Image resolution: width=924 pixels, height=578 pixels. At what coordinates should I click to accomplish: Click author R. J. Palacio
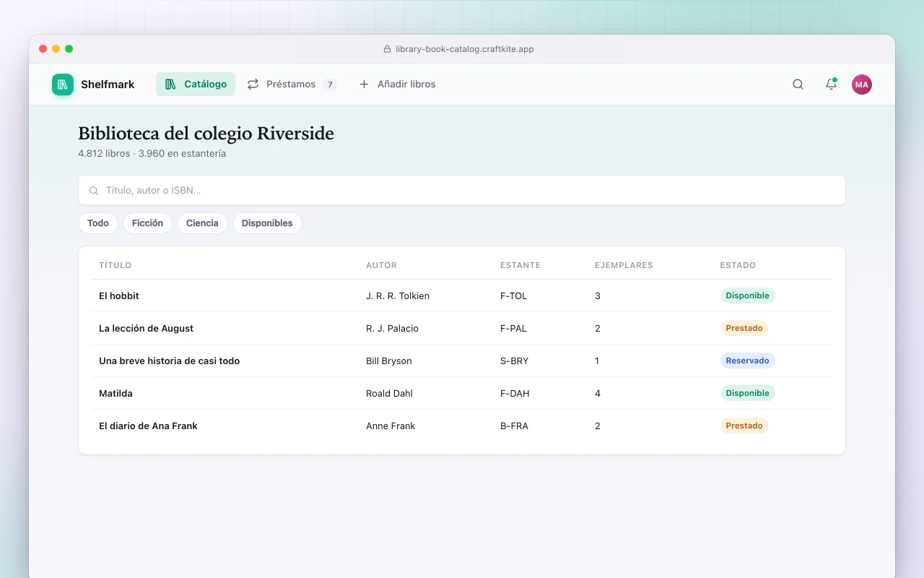pos(392,328)
